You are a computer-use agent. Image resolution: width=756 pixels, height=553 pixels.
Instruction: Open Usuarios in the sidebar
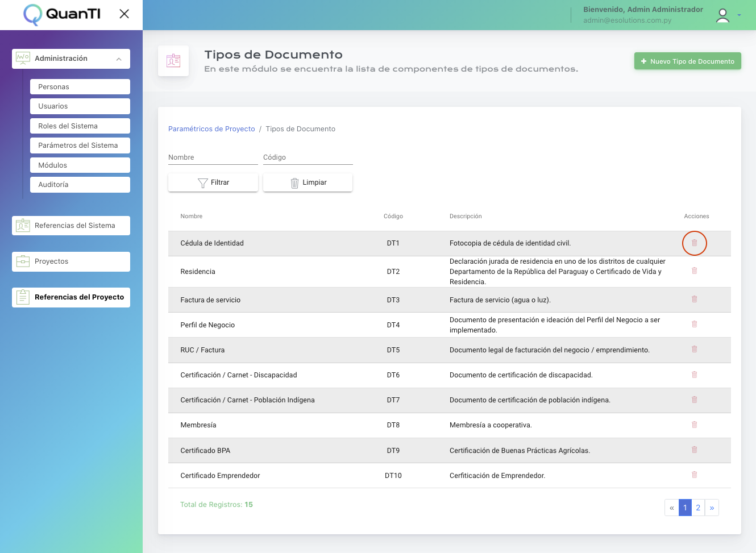coord(80,106)
